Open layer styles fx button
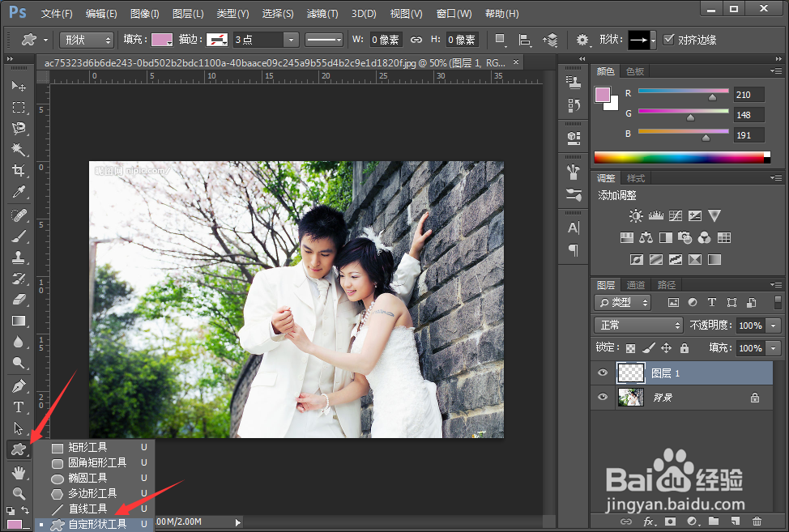The height and width of the screenshot is (532, 789). 648,521
